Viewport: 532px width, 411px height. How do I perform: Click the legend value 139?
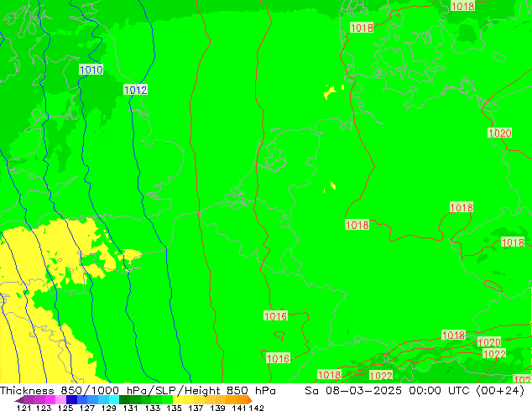[x=217, y=408]
